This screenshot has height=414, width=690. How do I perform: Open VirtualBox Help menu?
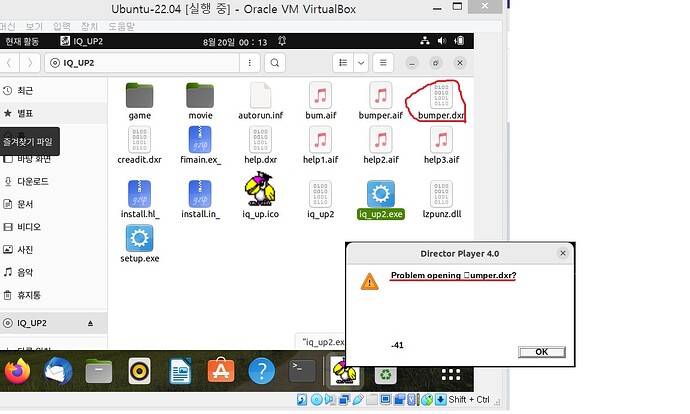(x=121, y=26)
